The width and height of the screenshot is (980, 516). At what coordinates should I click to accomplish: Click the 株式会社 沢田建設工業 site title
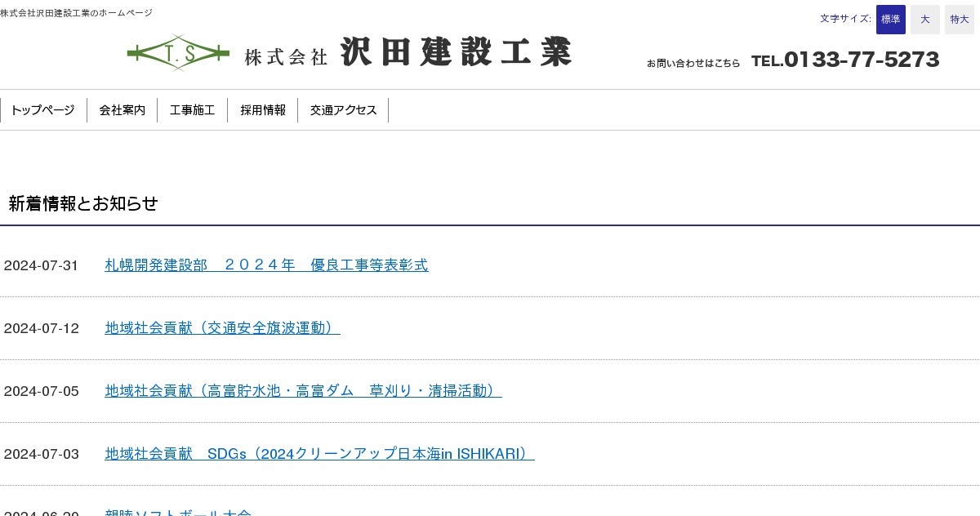[x=407, y=51]
